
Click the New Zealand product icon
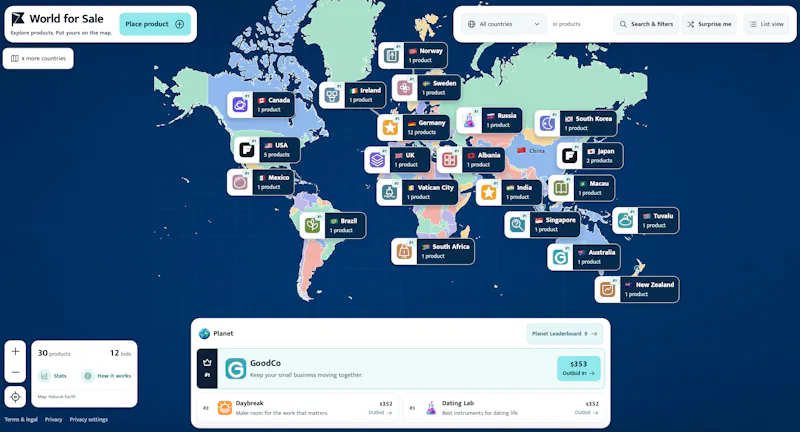tap(608, 289)
